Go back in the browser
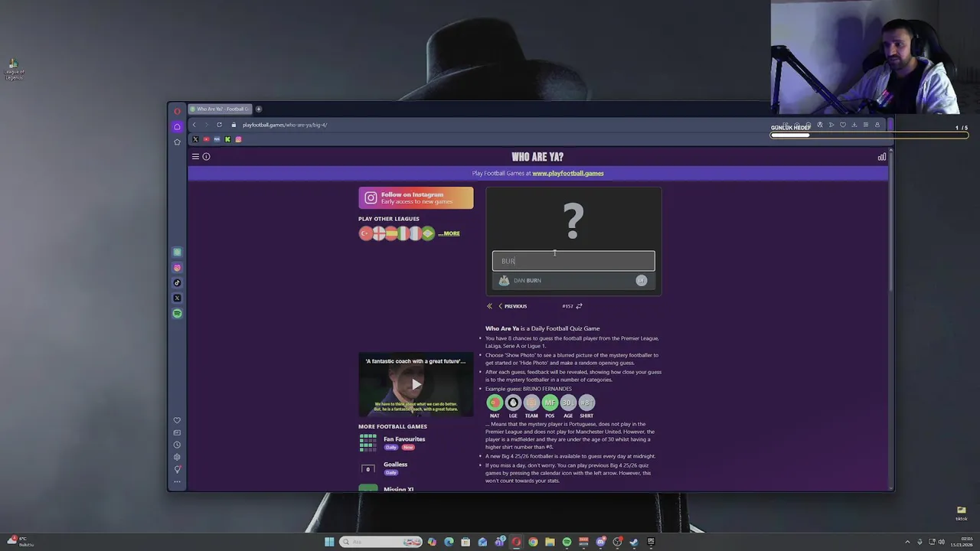Viewport: 980px width, 551px height. (x=194, y=125)
